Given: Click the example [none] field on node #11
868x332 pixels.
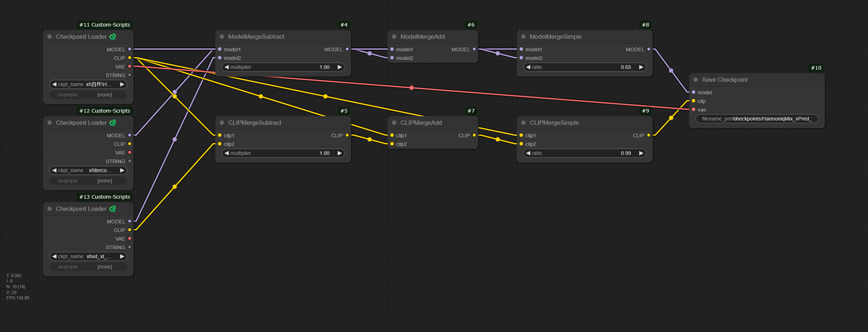Looking at the screenshot, I should [88, 95].
